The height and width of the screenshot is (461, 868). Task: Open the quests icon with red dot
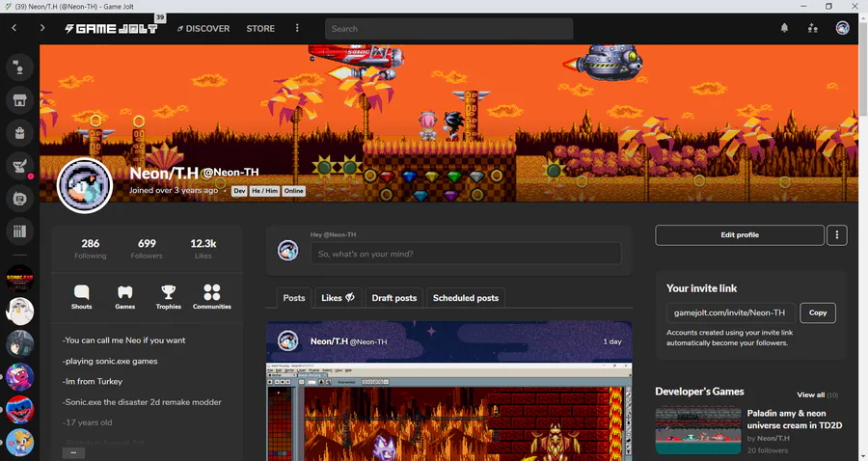[19, 166]
